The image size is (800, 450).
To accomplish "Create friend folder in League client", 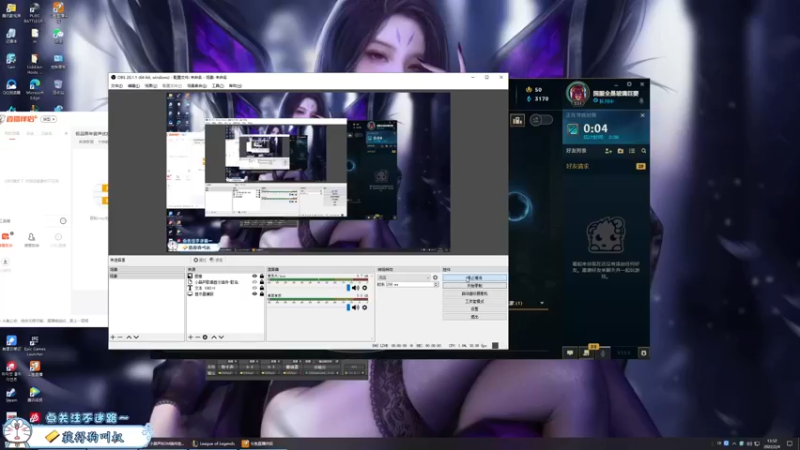I will coord(620,151).
